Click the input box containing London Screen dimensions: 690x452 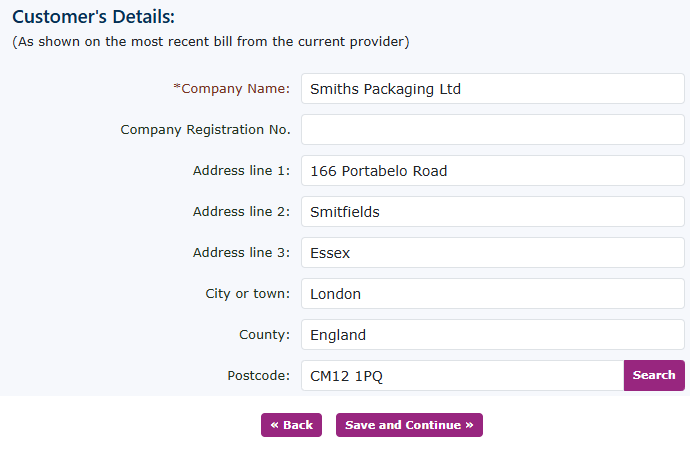tap(492, 293)
